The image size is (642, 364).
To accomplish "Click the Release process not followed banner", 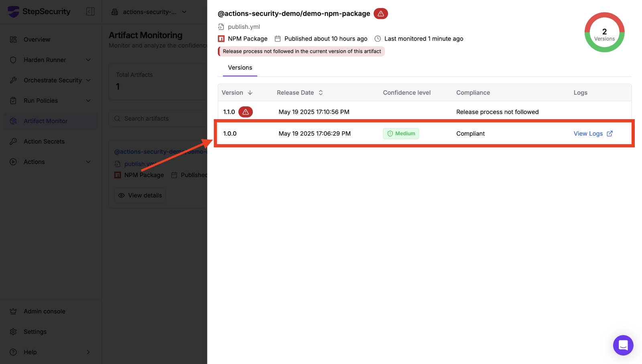I will pos(301,51).
